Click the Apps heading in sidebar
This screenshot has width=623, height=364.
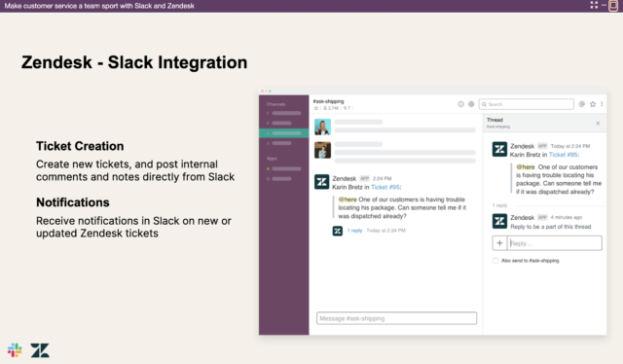pos(272,159)
